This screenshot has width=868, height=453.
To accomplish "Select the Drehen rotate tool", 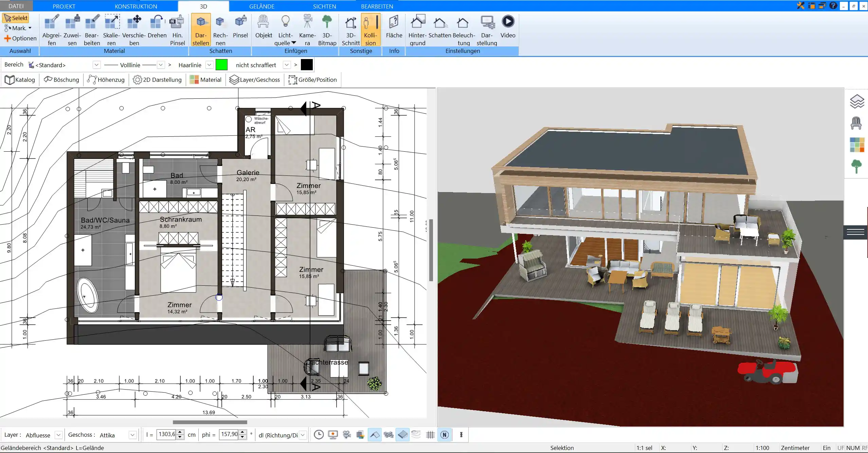I will pos(157,26).
